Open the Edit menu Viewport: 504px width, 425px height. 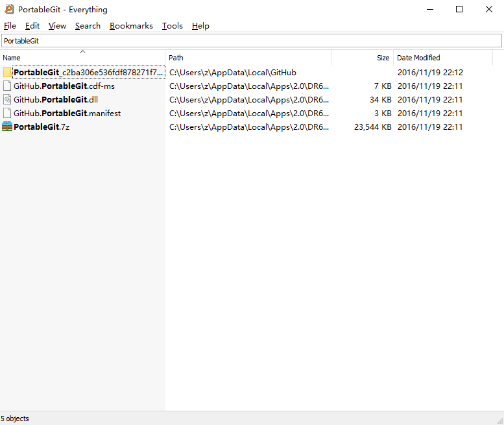click(32, 26)
